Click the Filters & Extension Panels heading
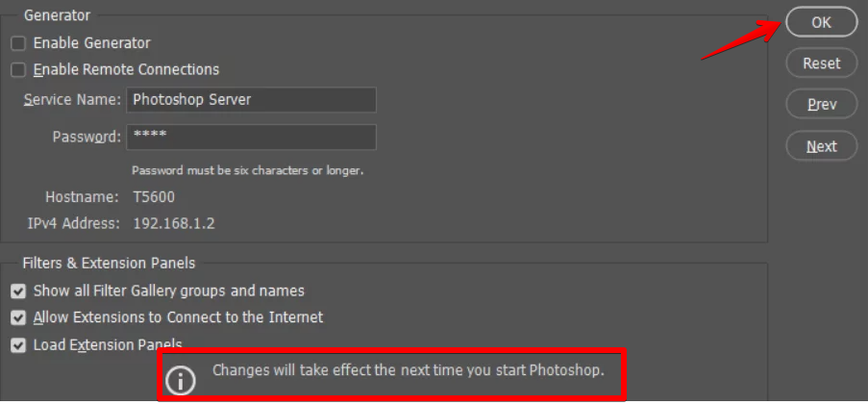868x405 pixels. point(109,263)
